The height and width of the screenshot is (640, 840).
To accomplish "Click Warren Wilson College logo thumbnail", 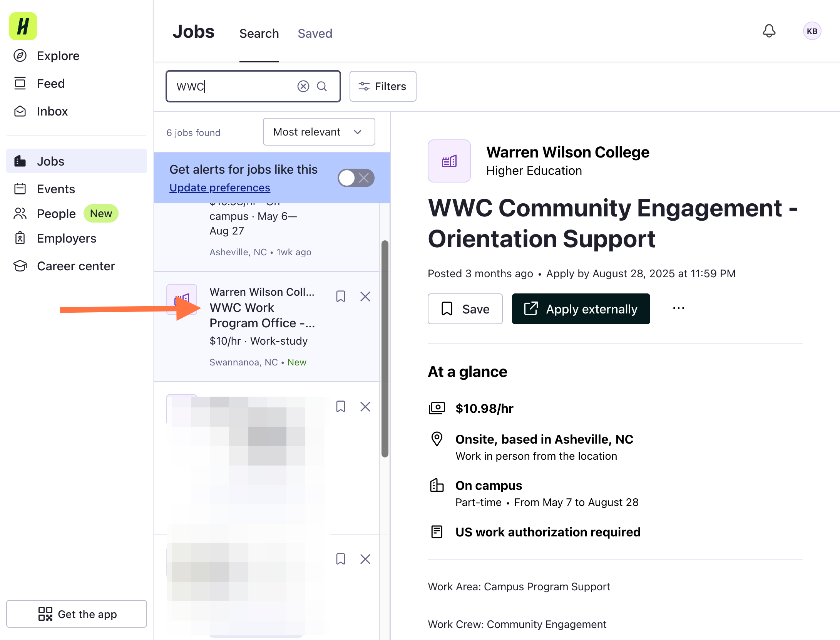I will [x=449, y=161].
